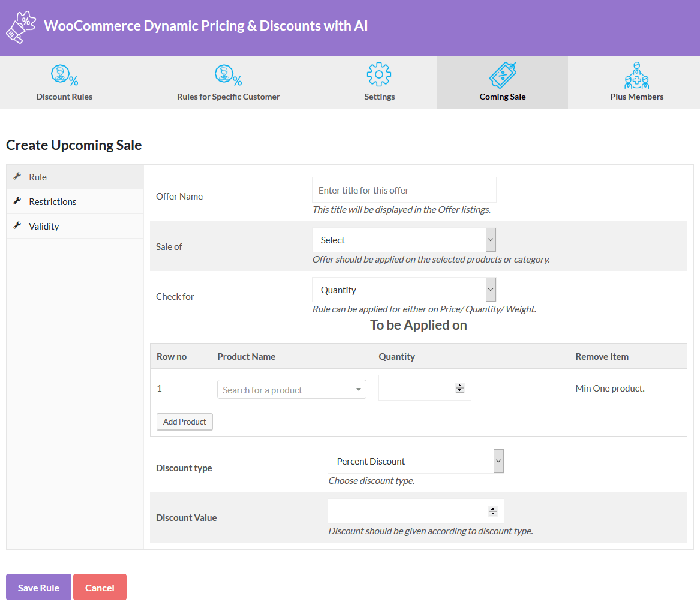Click the plugin logo icon in the header
This screenshot has height=605, width=700.
(21, 26)
